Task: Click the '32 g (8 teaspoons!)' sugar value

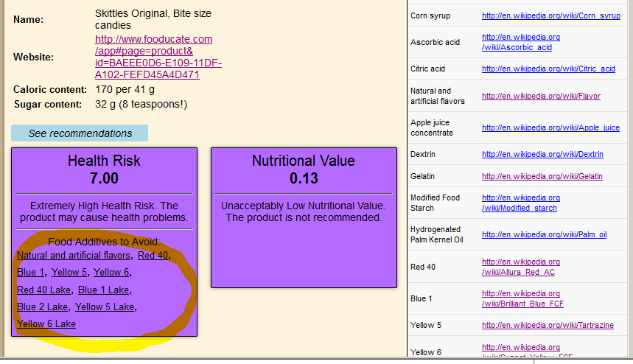Action: pyautogui.click(x=141, y=104)
